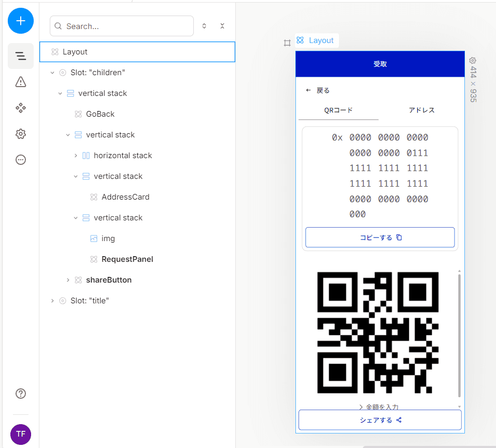
Task: Open the help question mark icon
Action: pyautogui.click(x=21, y=394)
